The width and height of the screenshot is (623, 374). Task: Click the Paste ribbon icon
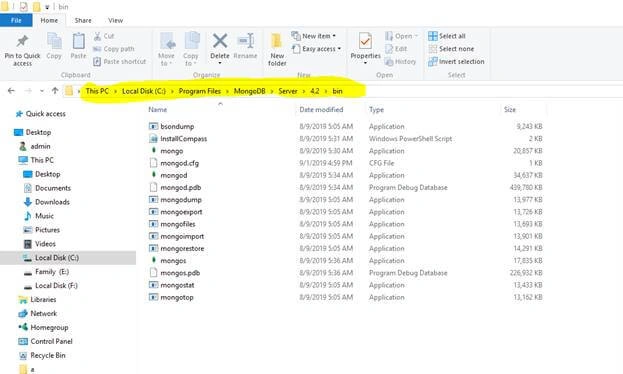coord(78,41)
